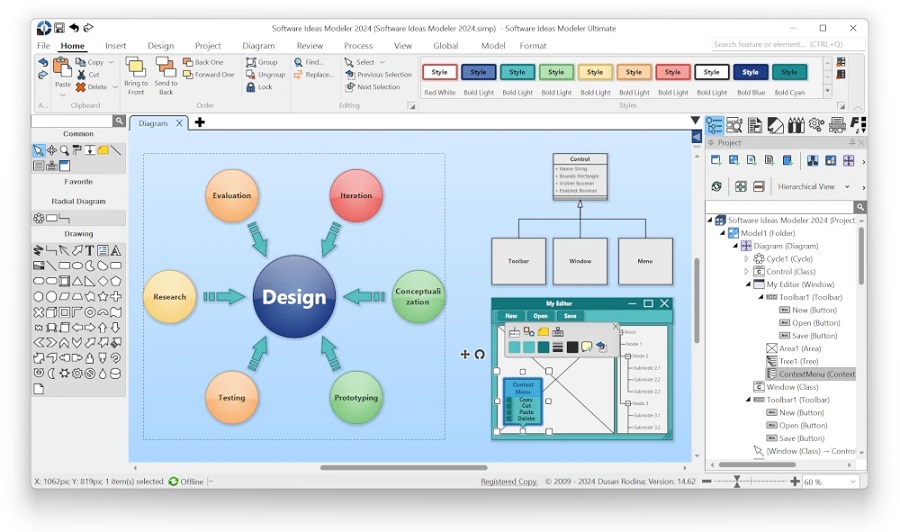Open the Format ribbon tab
Screen dimensions: 900x532
pyautogui.click(x=533, y=45)
